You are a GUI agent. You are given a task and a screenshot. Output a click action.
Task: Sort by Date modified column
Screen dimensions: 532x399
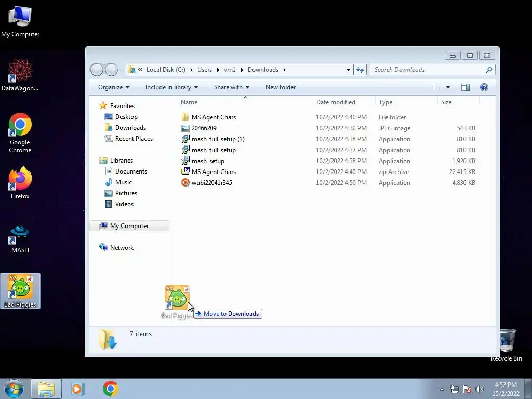point(344,102)
